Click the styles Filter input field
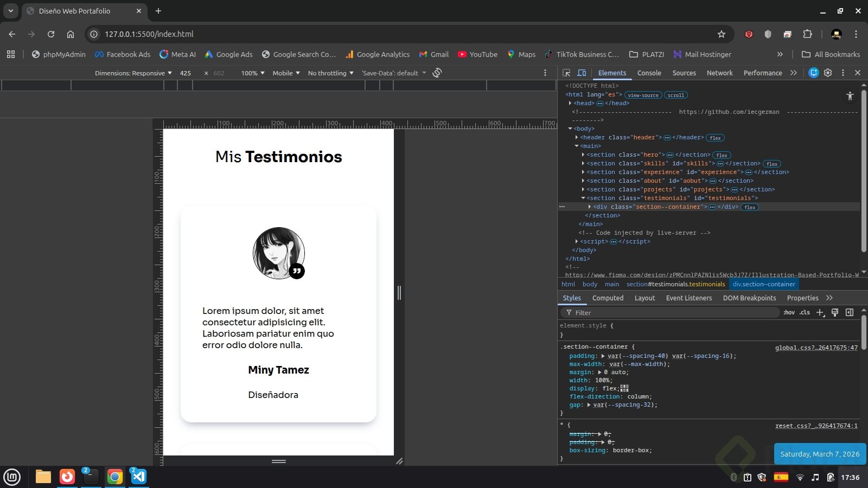868x488 pixels. pos(673,313)
